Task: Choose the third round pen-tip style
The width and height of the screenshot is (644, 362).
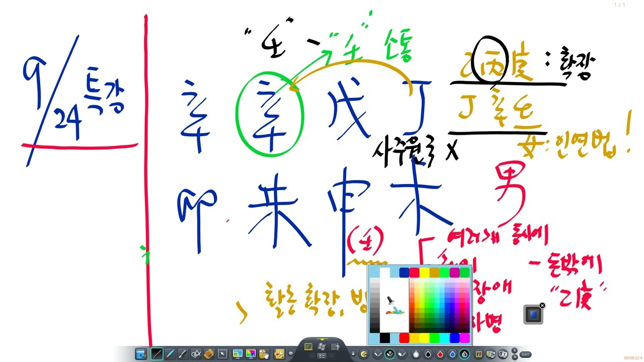Action: 402,354
